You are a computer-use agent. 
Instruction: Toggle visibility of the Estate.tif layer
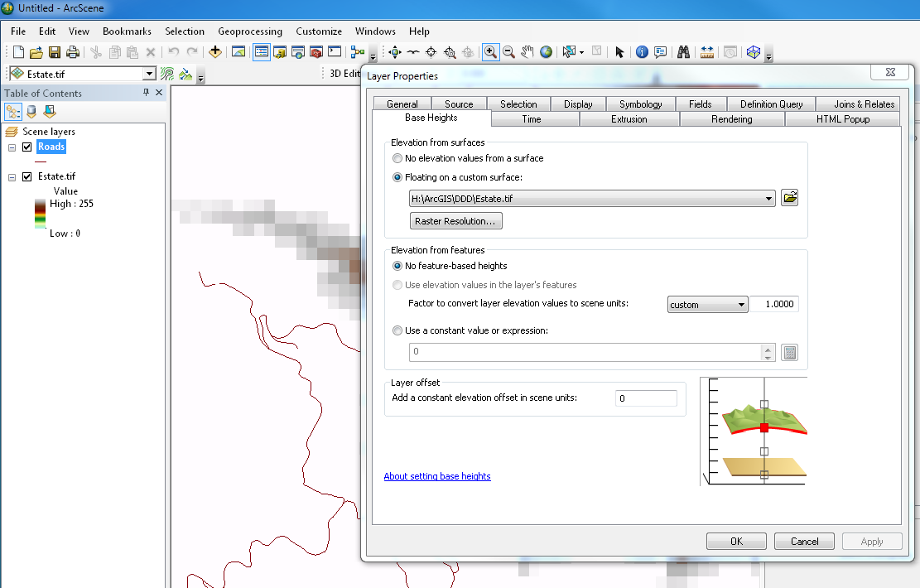27,176
